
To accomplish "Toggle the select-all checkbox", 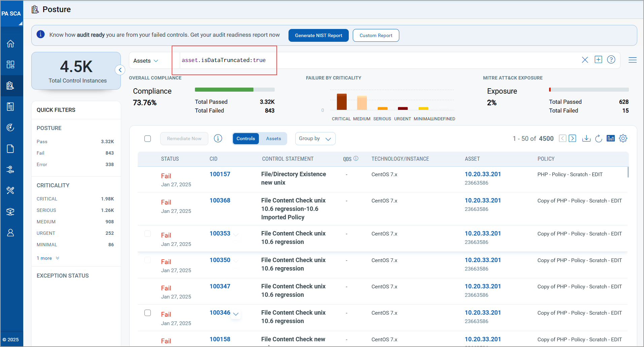I will [147, 138].
